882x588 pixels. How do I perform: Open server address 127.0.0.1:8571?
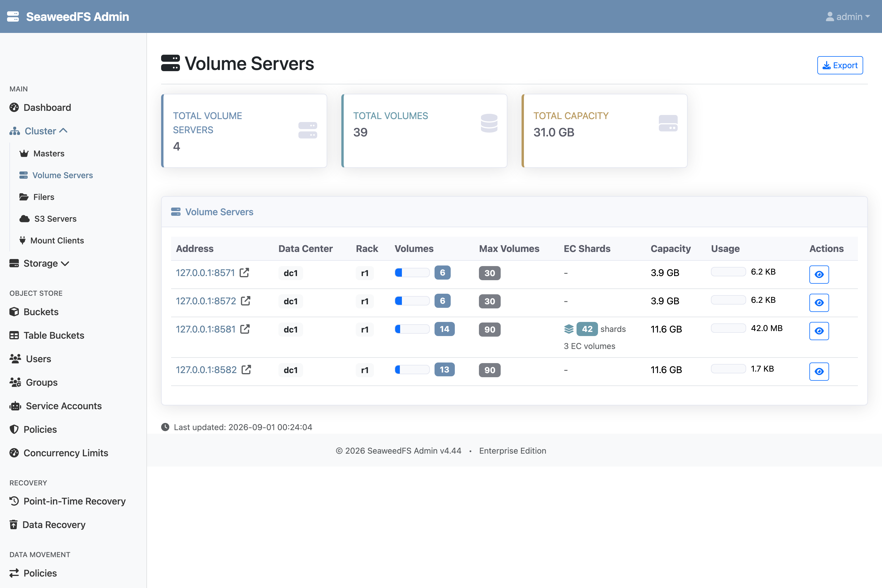[205, 273]
